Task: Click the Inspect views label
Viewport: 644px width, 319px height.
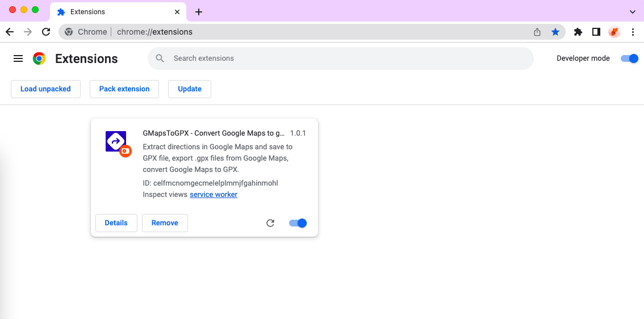Action: 165,194
